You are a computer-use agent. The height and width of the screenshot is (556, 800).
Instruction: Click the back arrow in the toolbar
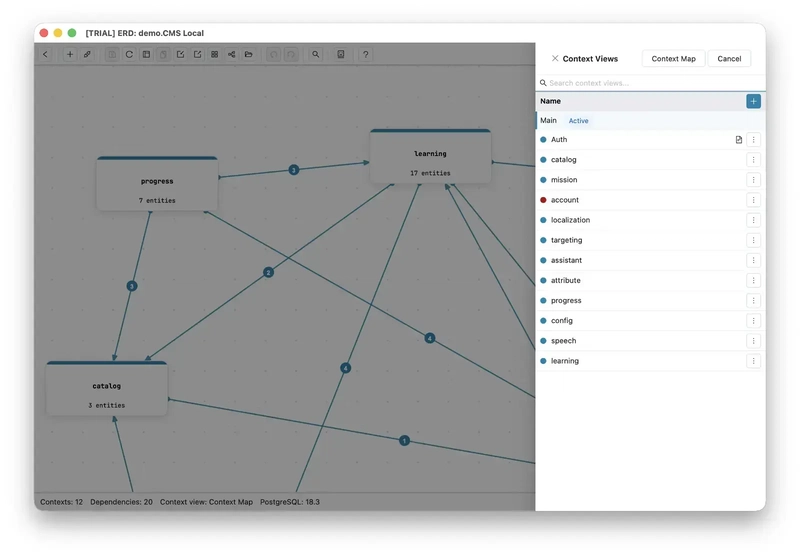[x=45, y=54]
